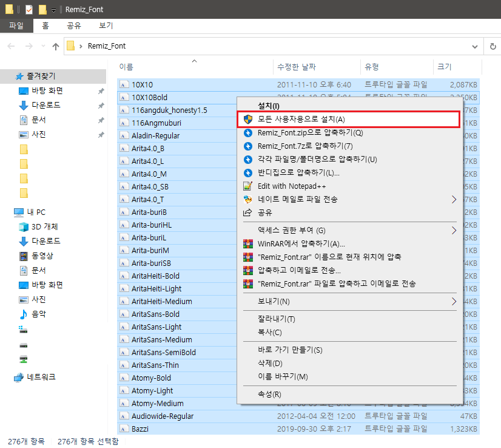Click the back navigation arrow
Image resolution: width=501 pixels, height=448 pixels.
[11, 46]
